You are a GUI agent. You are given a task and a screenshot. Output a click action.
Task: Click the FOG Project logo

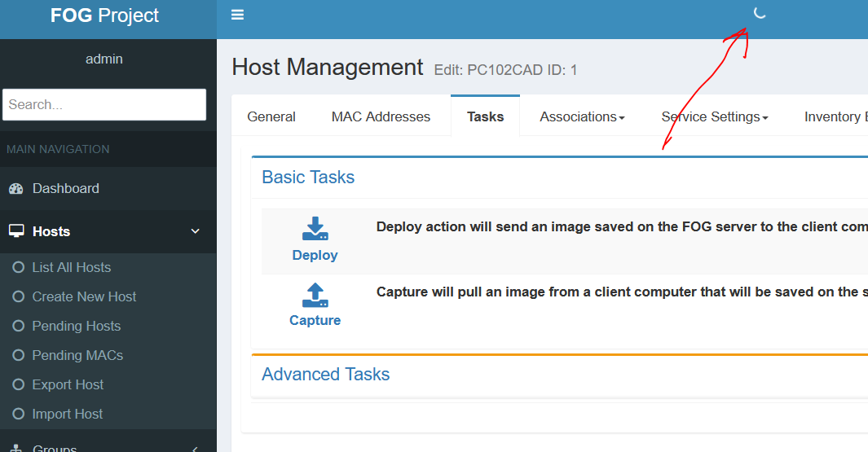tap(104, 15)
